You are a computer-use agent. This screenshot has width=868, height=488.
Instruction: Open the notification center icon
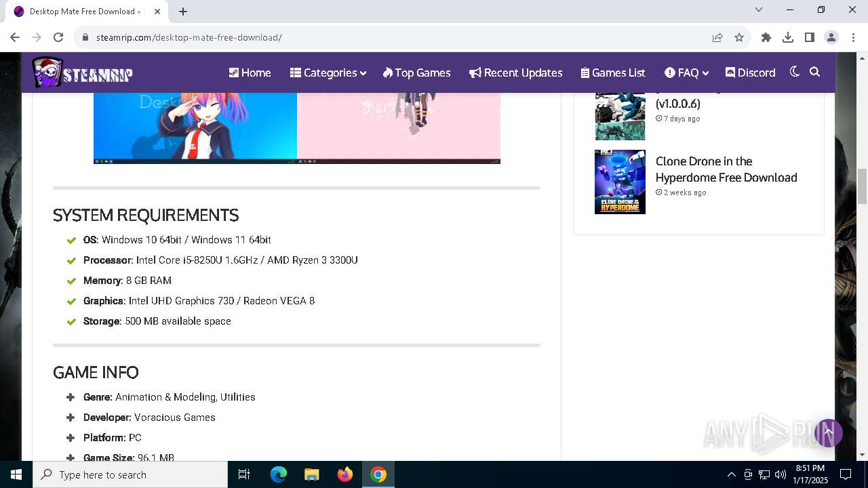pos(846,474)
